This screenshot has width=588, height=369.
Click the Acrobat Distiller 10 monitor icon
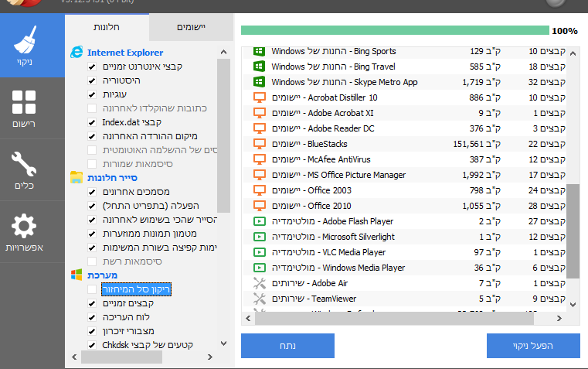point(259,97)
